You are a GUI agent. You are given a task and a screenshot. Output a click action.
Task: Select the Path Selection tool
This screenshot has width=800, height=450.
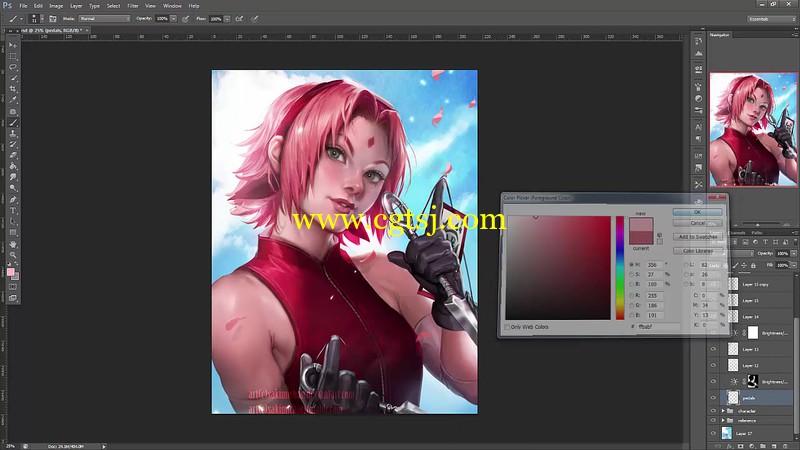13,221
